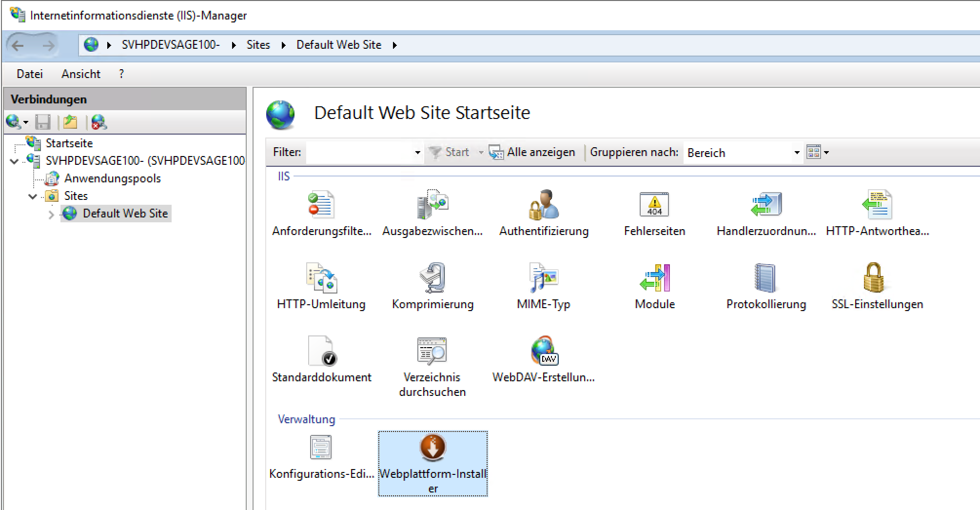The width and height of the screenshot is (980, 510).
Task: Open the Fehlerseiten 404 icon
Action: point(654,205)
